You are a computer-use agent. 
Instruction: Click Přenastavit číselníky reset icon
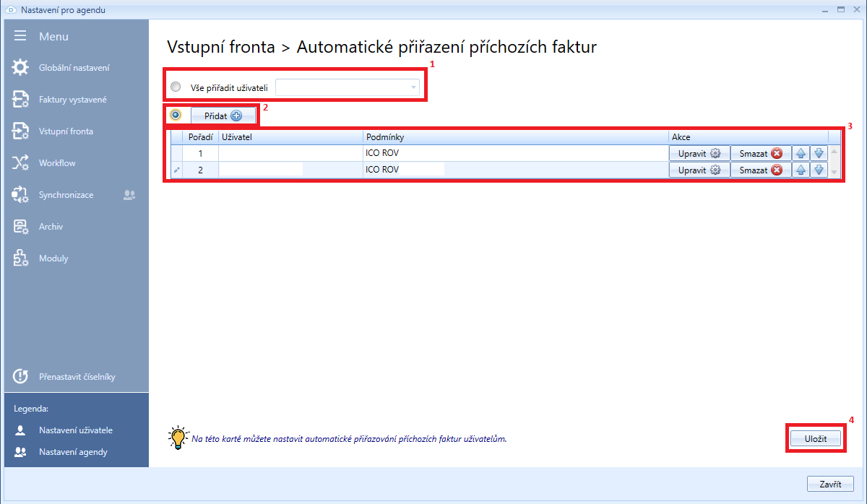click(x=20, y=377)
